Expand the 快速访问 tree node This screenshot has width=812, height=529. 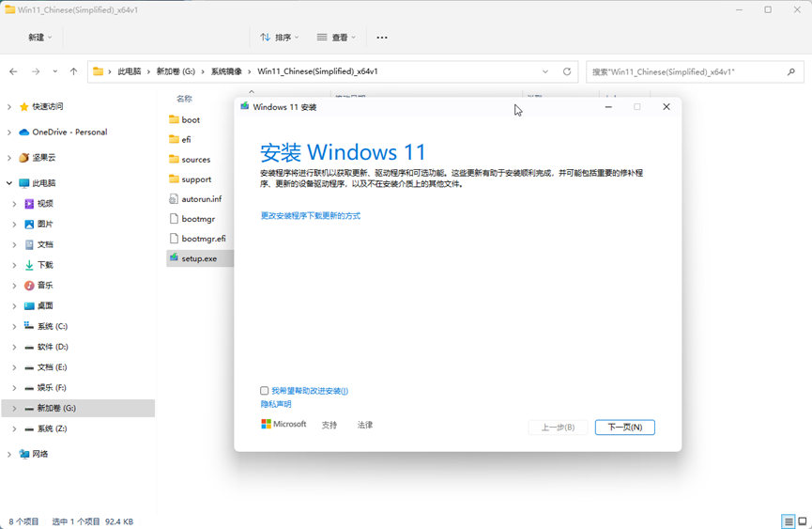point(8,107)
